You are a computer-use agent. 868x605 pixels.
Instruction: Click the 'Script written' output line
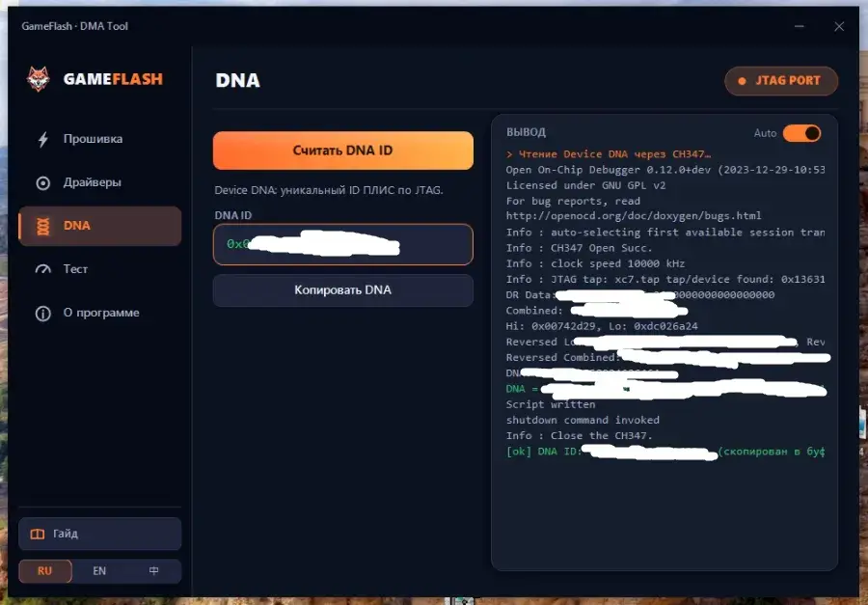coord(551,404)
